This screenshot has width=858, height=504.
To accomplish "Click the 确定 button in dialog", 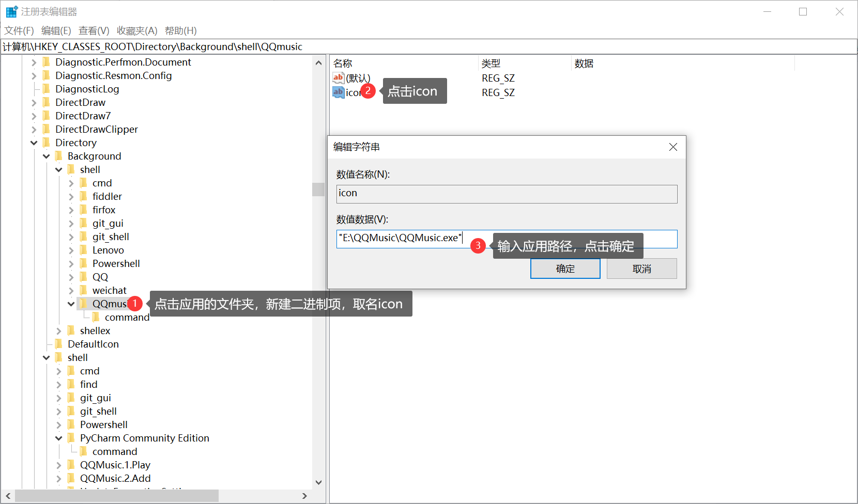I will tap(565, 269).
